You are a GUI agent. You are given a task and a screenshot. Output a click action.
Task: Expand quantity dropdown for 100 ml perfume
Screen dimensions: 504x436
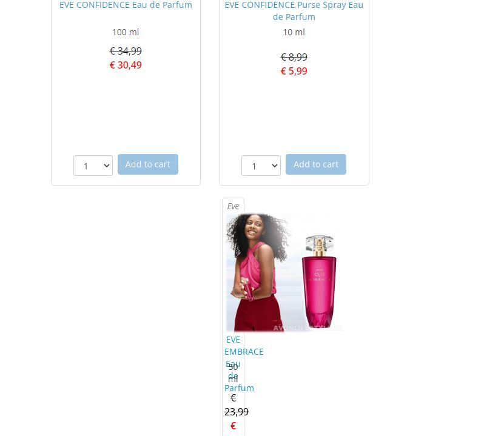point(93,166)
